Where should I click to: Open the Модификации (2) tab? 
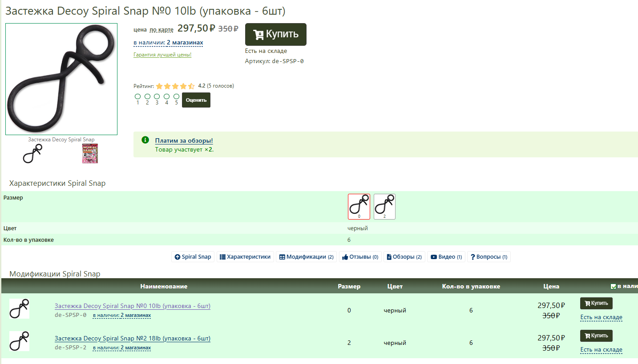pyautogui.click(x=307, y=257)
